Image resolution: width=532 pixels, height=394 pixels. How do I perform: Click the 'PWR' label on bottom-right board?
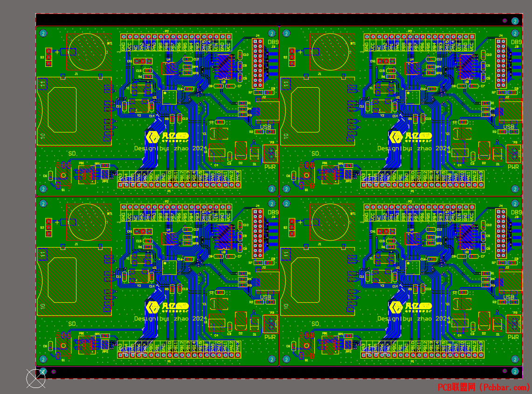point(513,337)
